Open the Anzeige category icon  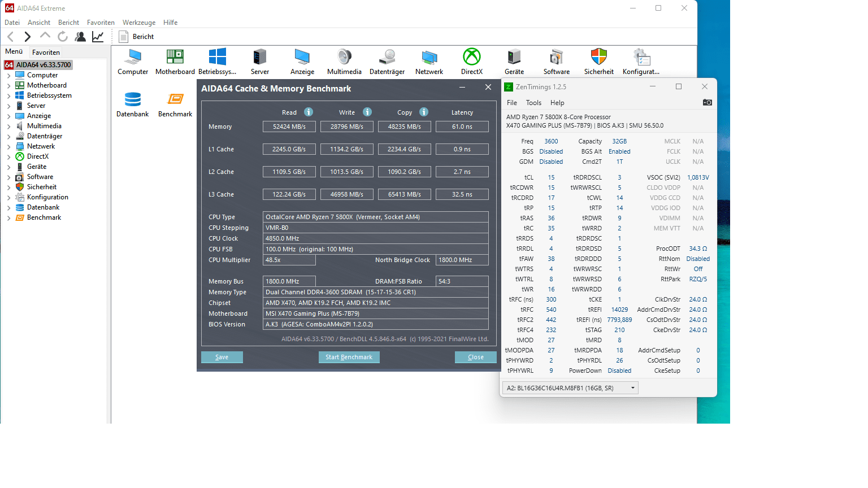point(302,62)
